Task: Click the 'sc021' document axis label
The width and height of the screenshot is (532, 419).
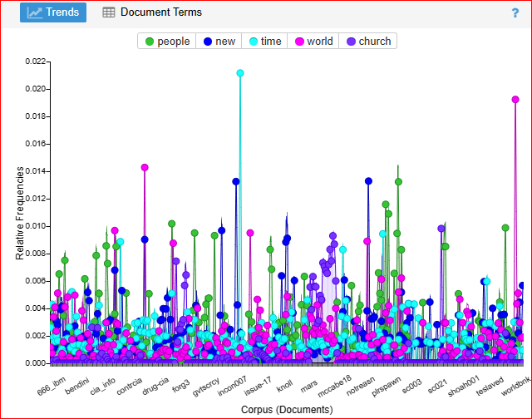Action: pyautogui.click(x=438, y=386)
